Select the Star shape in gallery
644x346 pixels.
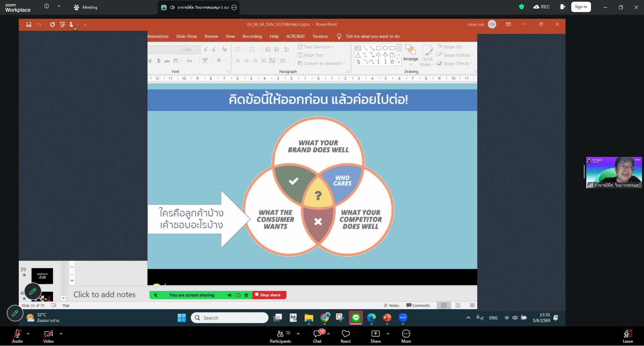pos(392,62)
